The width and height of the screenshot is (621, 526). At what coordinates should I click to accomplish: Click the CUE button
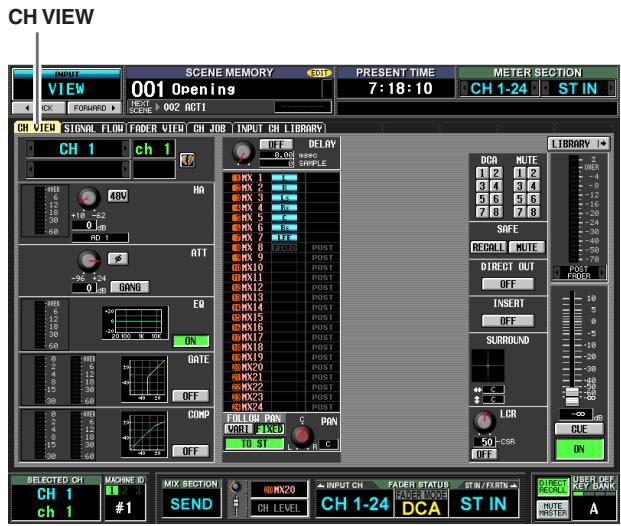click(579, 429)
